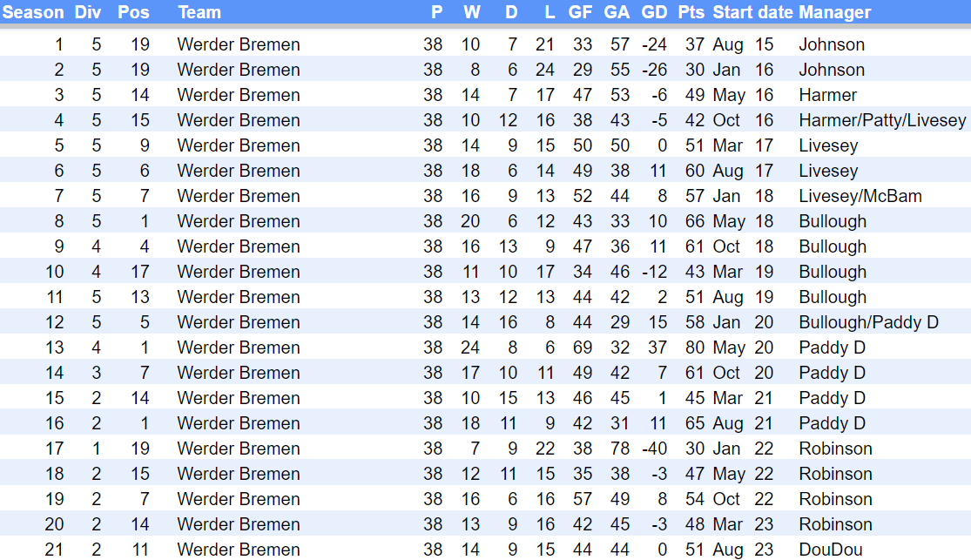
Task: Select the season 21 number cell
Action: pyautogui.click(x=55, y=550)
